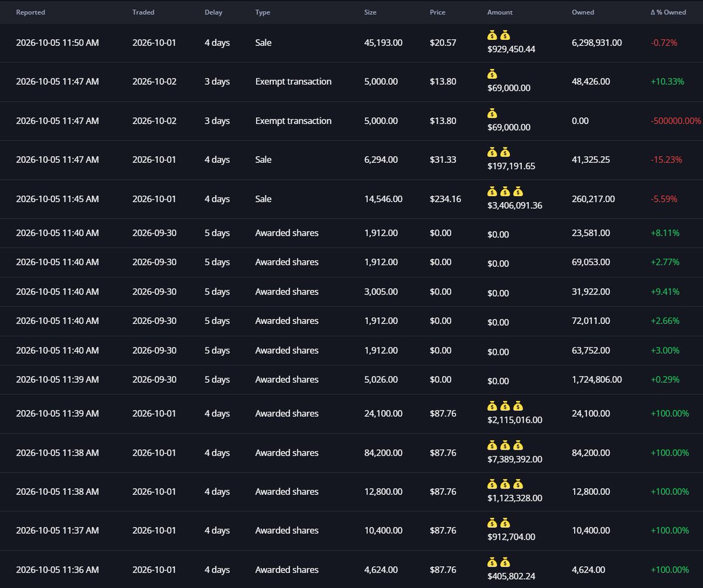Select the money bags above $912,704.00
The width and height of the screenshot is (703, 588).
click(499, 523)
